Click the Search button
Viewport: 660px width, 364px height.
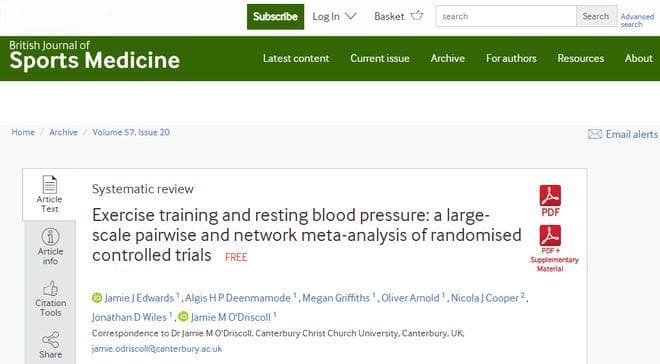(x=596, y=16)
